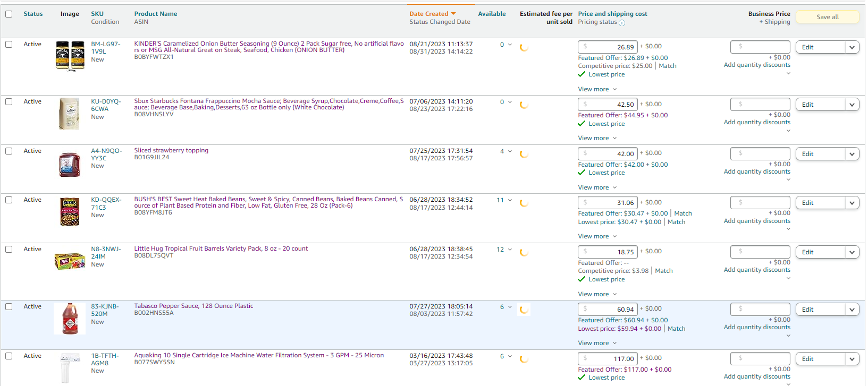Open the Edit dropdown arrow for KINDER'S row
868x386 pixels.
coord(852,47)
